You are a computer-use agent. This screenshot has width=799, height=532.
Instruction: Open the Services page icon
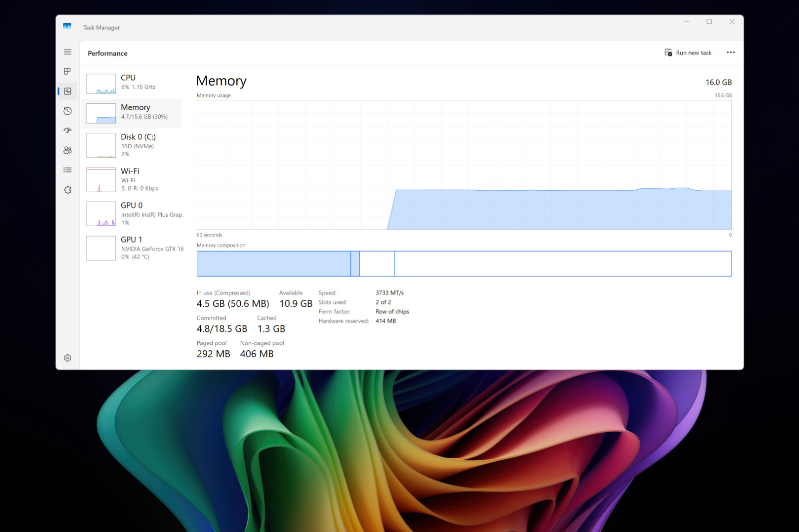click(x=67, y=190)
